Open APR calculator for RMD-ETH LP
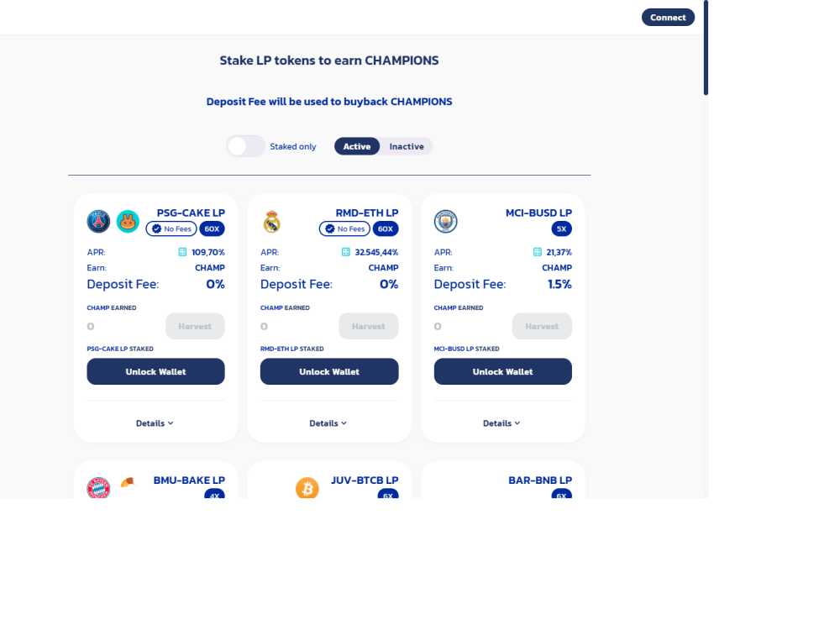Image resolution: width=840 pixels, height=630 pixels. click(345, 252)
